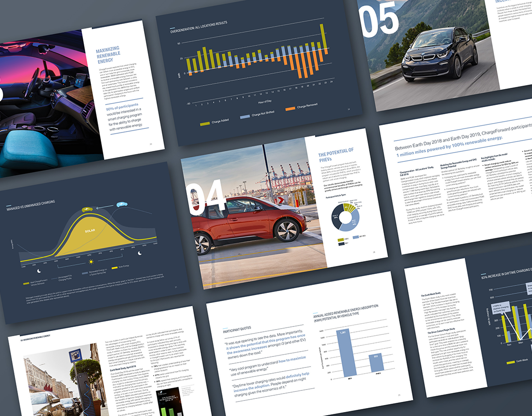Click the moon icon beneath the 2AM label
Viewport: 532px width, 416px height.
click(39, 271)
